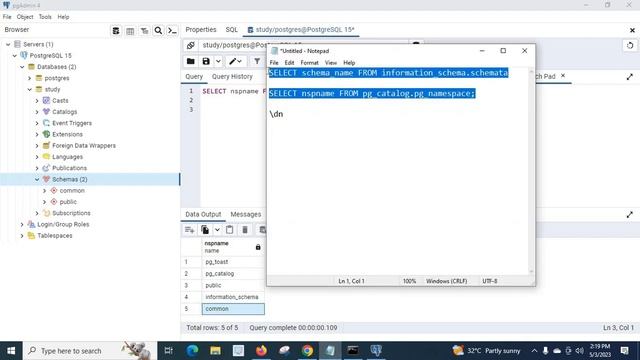
Task: Click the lock icon in nspname column header
Action: pos(258,247)
